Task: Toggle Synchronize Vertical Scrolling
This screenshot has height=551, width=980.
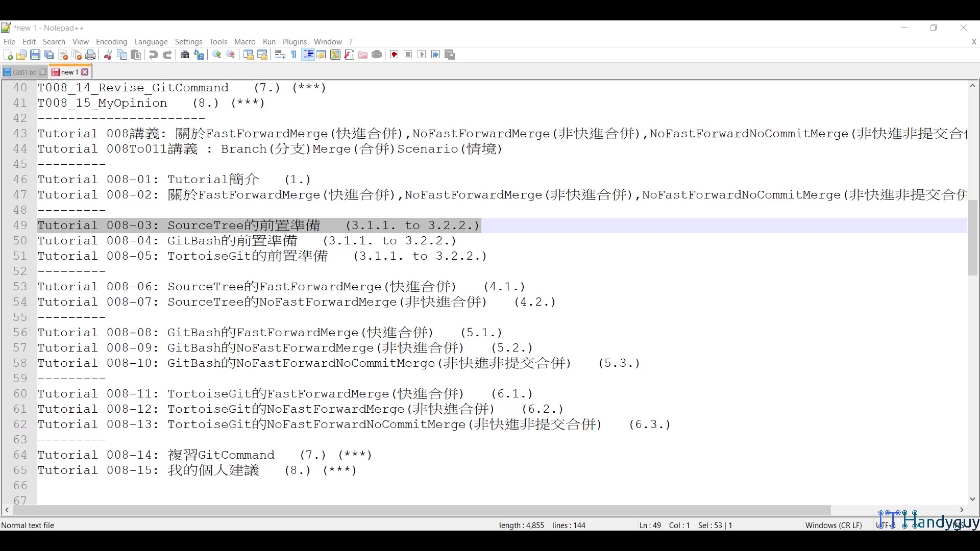Action: 248,55
